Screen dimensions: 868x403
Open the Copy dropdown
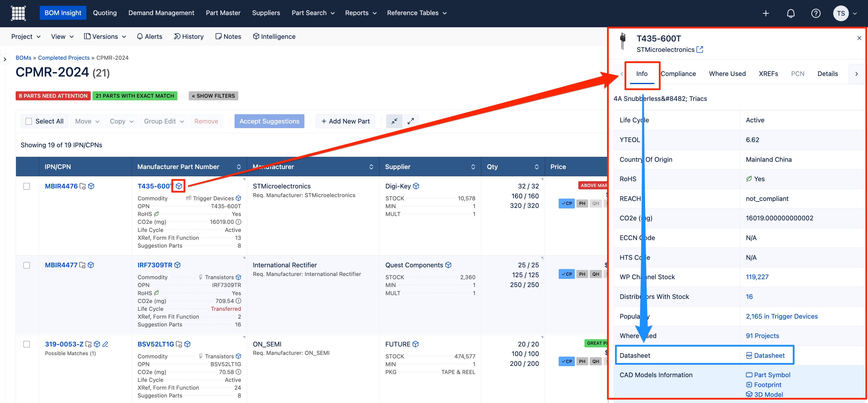121,121
